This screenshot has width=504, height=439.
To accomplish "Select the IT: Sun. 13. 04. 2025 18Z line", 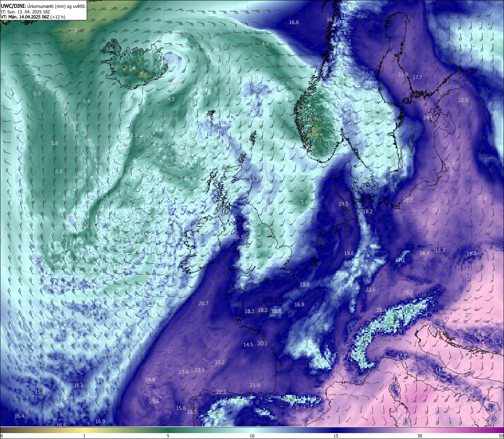I will pyautogui.click(x=26, y=12).
